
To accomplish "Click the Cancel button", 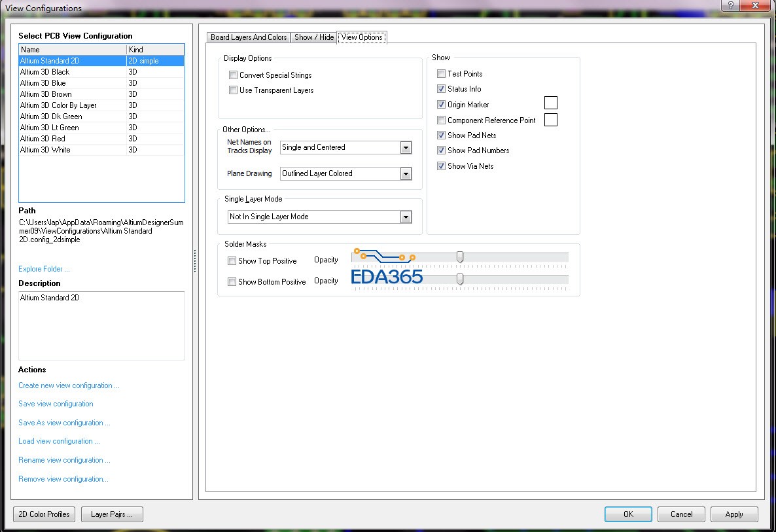I will [682, 514].
